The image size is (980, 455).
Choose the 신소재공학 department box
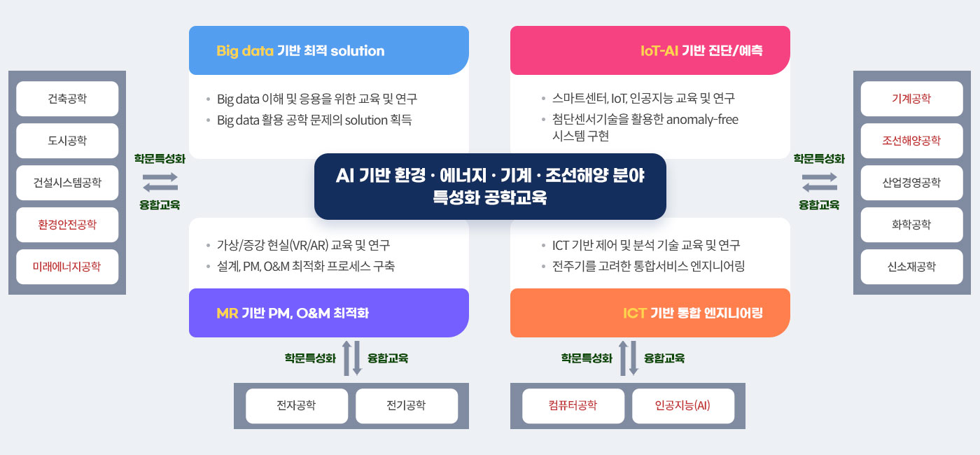click(x=911, y=267)
